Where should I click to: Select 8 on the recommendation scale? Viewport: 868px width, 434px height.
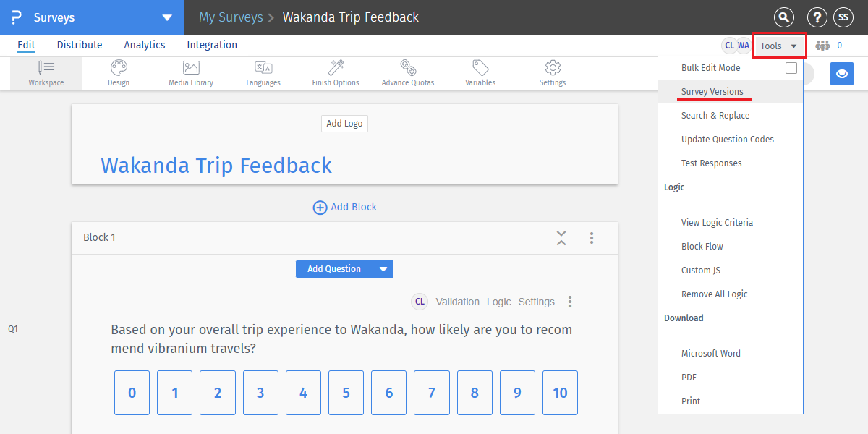point(475,393)
